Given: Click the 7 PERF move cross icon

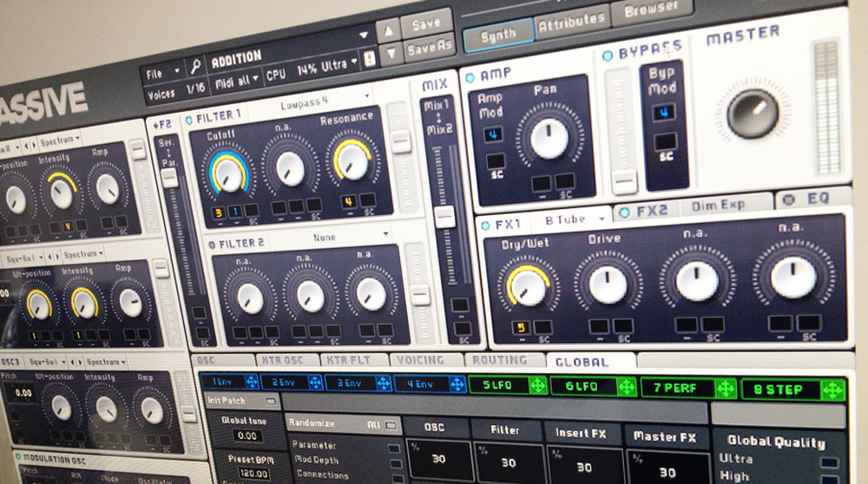Looking at the screenshot, I should point(726,389).
